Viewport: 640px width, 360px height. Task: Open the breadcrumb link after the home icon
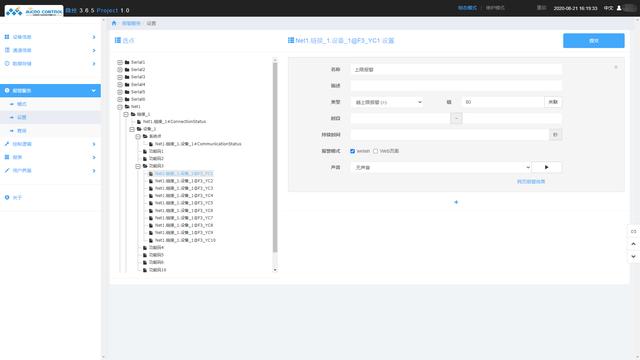point(131,23)
